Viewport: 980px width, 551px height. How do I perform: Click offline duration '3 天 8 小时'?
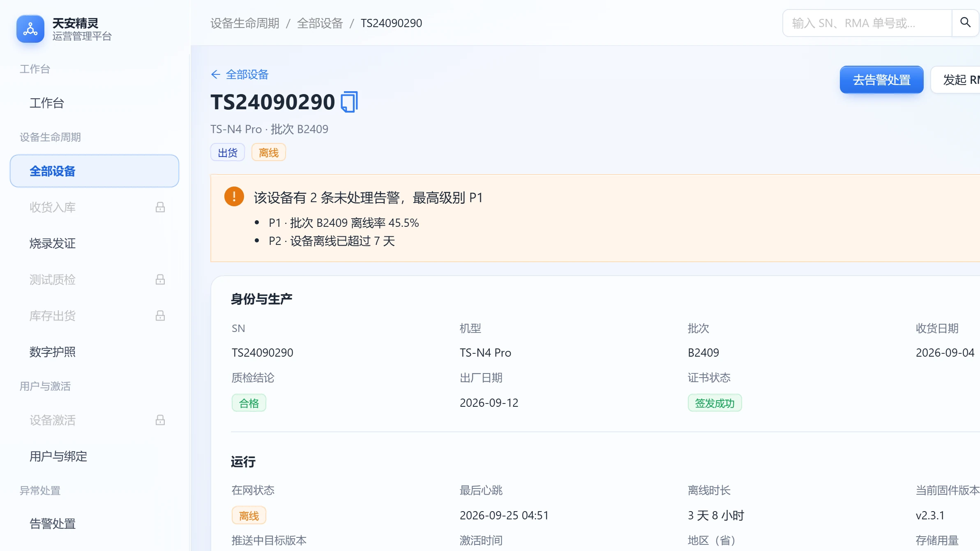[716, 515]
